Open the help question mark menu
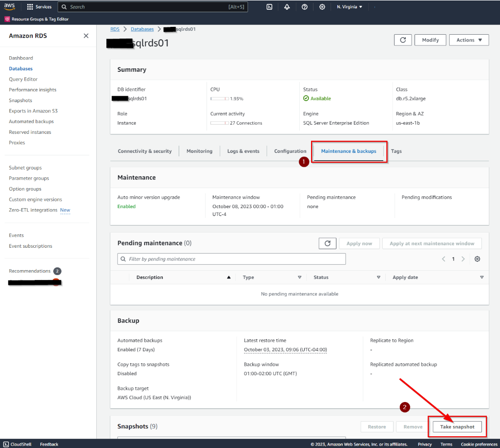Image resolution: width=500 pixels, height=448 pixels. (305, 7)
